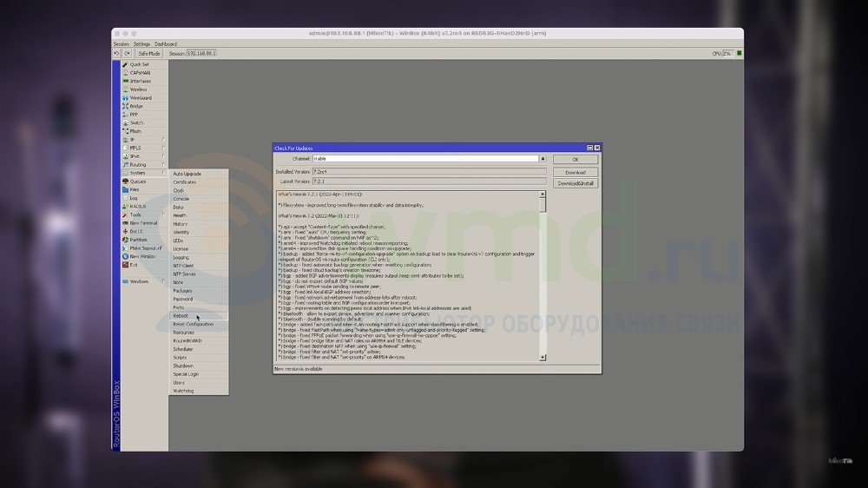Click changelog scrollbar down arrow
Screen dimensions: 868x488
click(542, 357)
